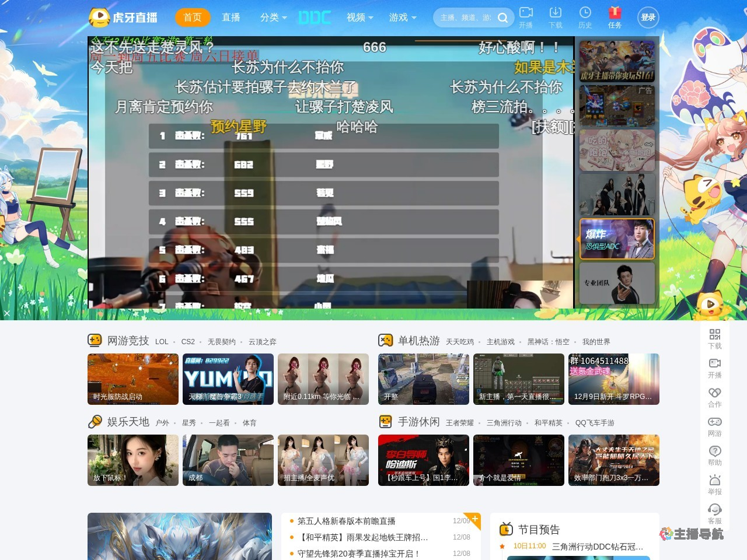
Task: Click inside the search input field
Action: (x=467, y=17)
